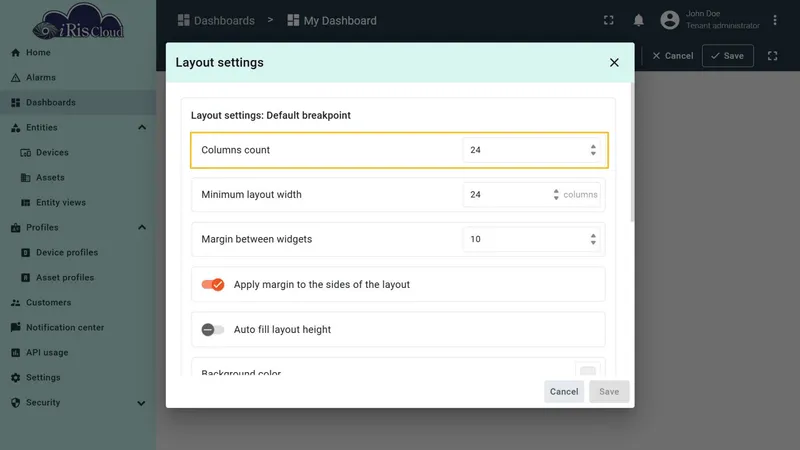Toggle fullscreen from the top bar
The width and height of the screenshot is (800, 450).
pos(609,20)
